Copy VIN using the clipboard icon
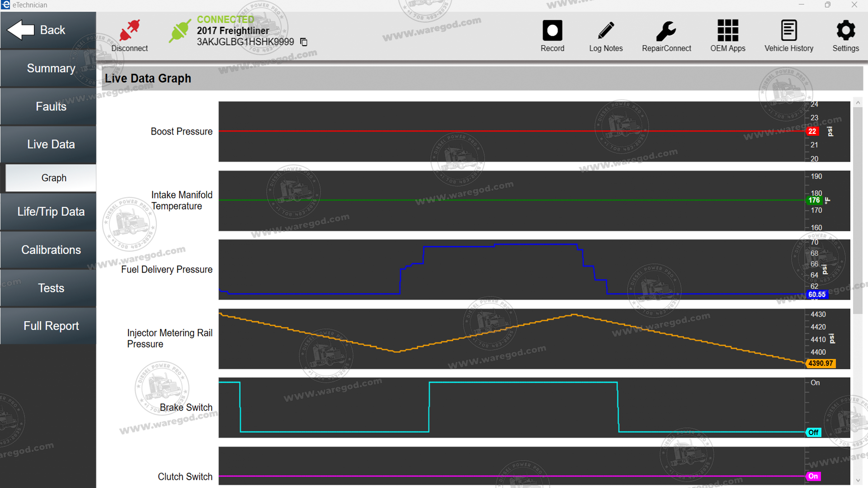 [304, 42]
